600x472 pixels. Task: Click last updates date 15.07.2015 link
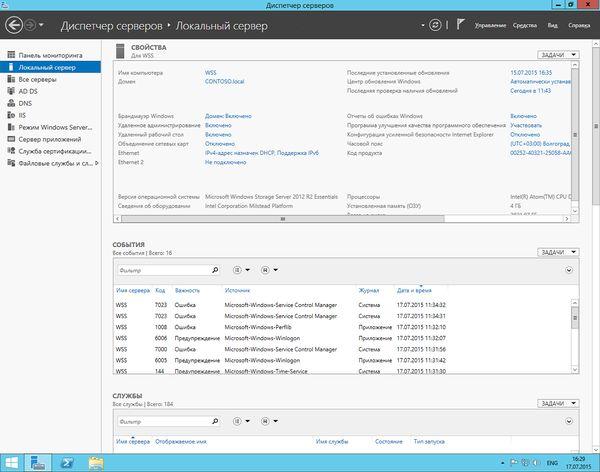click(531, 73)
